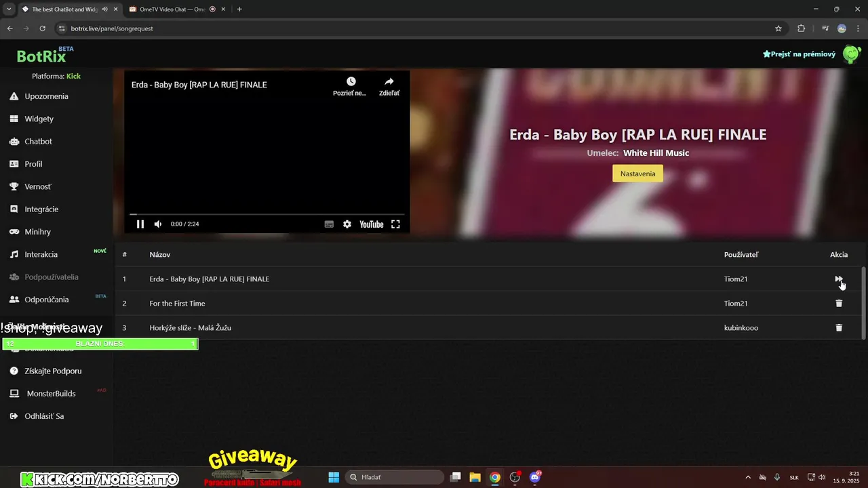The height and width of the screenshot is (488, 868).
Task: Go back in browser history
Action: pos(10,28)
